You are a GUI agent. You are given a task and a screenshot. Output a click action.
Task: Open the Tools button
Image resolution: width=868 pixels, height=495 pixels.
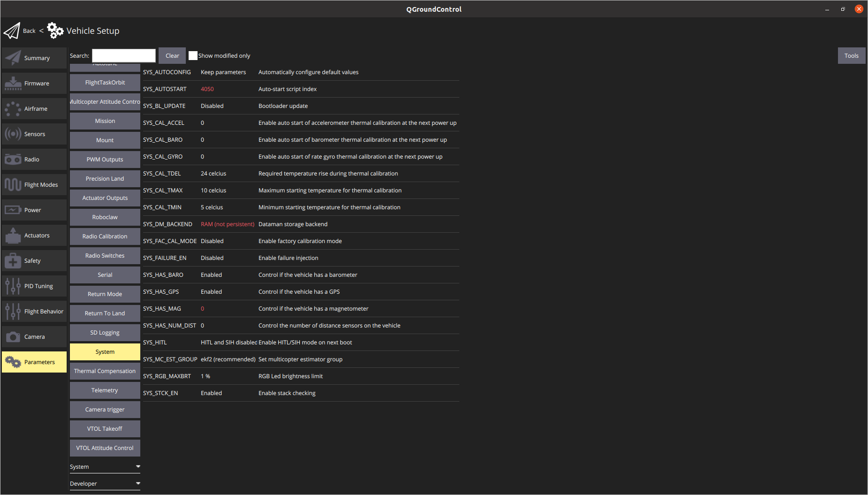852,56
